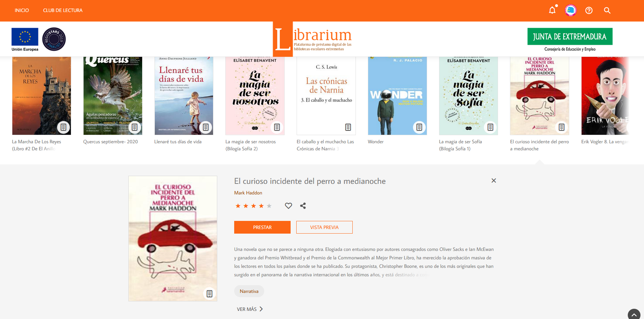Click title La Marcha De Los Reyes

(37, 145)
